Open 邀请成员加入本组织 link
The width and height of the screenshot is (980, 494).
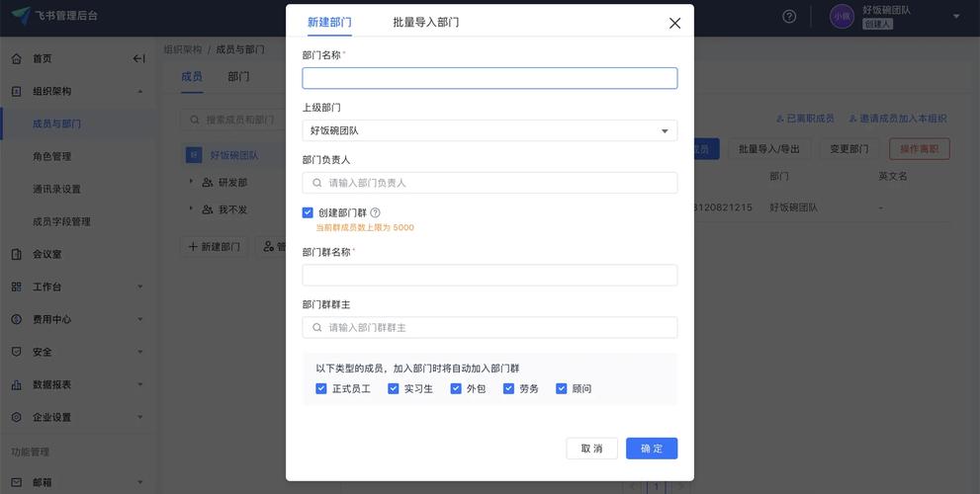tap(898, 119)
